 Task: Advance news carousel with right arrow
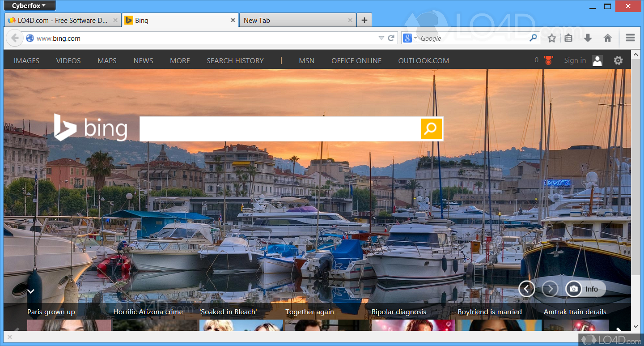pos(619,330)
